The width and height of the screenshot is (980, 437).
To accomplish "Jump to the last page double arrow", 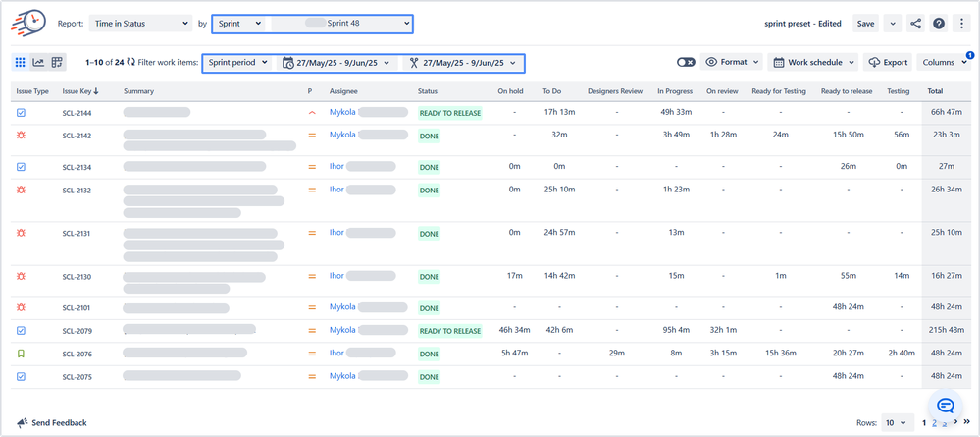I will (x=966, y=422).
